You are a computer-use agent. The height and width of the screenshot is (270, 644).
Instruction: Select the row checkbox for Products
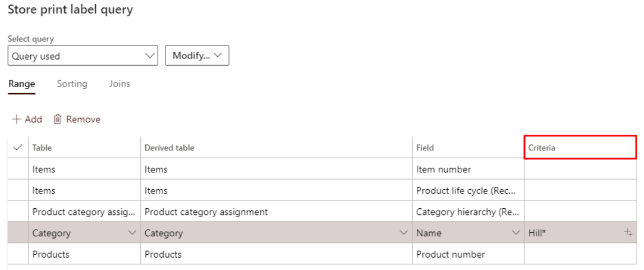pyautogui.click(x=18, y=254)
